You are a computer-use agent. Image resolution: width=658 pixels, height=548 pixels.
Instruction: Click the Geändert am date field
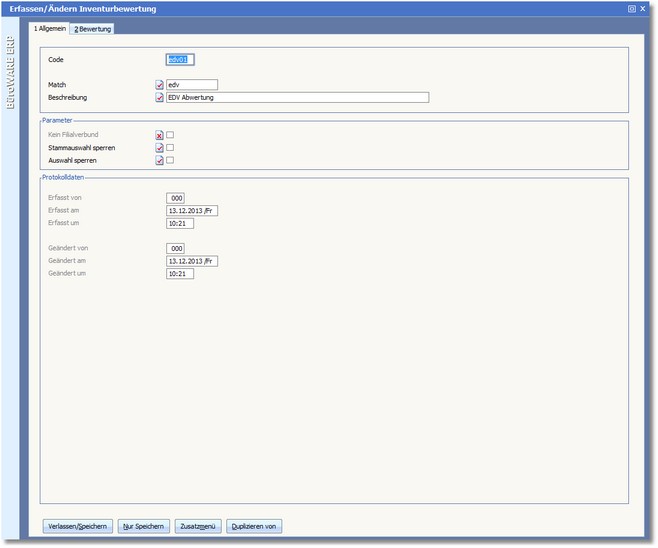point(192,261)
